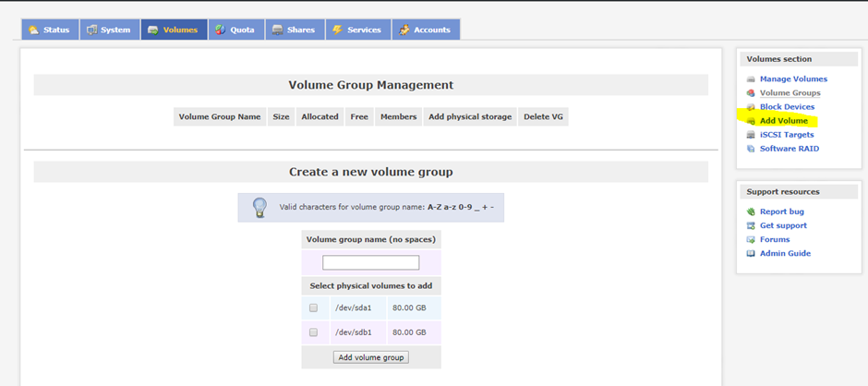Click the Add volume group button
This screenshot has height=386, width=868.
click(x=371, y=357)
